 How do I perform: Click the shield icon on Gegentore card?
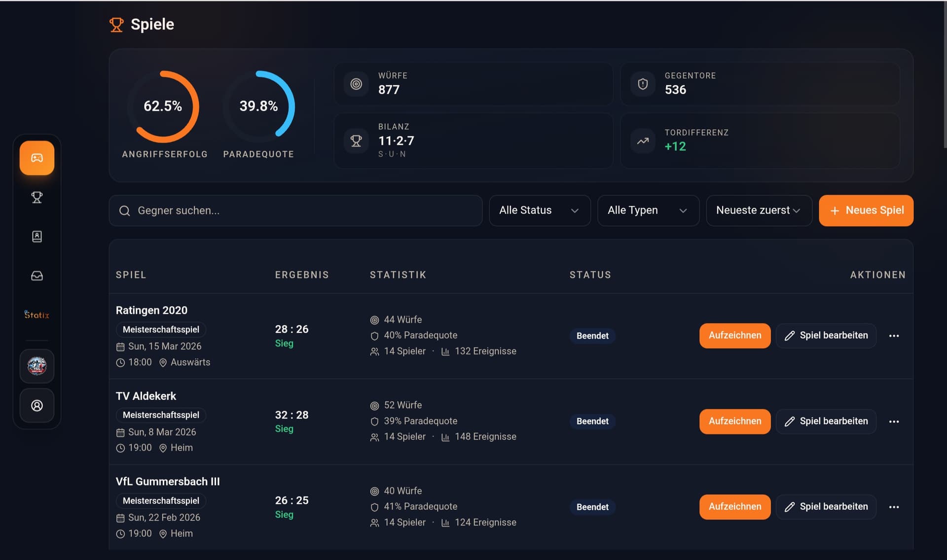[x=643, y=84]
